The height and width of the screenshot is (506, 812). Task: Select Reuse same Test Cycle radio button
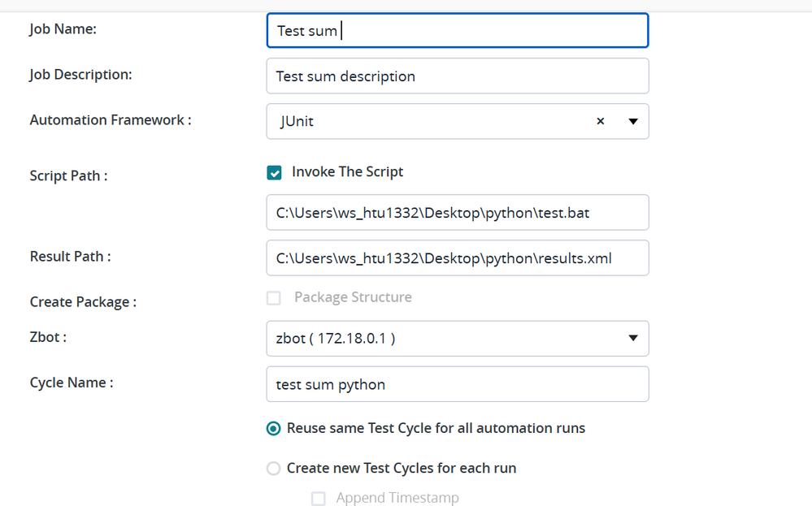tap(274, 428)
